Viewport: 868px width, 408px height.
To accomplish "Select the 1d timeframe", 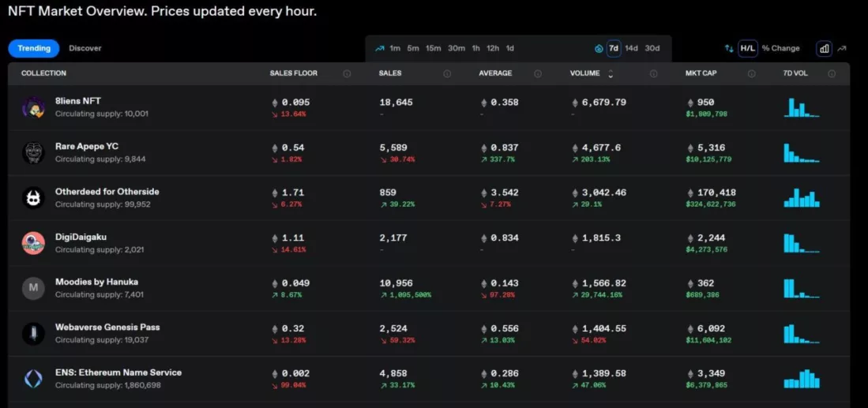I will pos(510,48).
